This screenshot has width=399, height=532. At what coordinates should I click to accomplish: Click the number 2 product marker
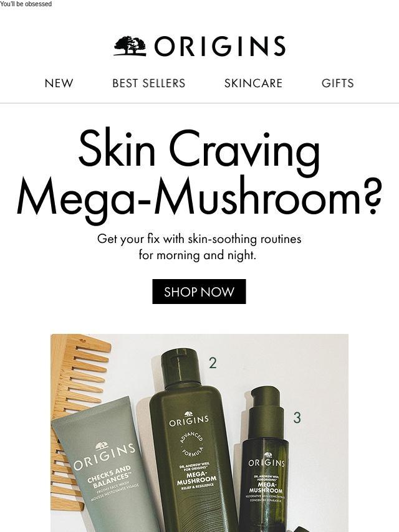pos(213,363)
